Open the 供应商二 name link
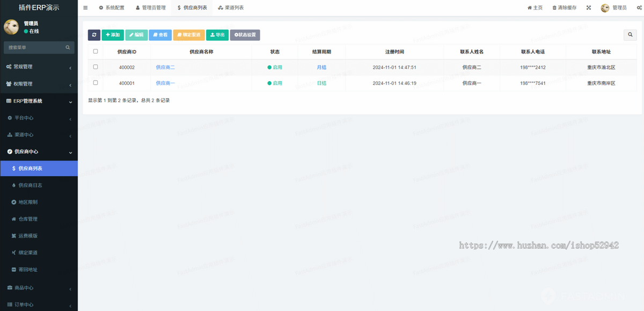644x311 pixels. coord(165,68)
